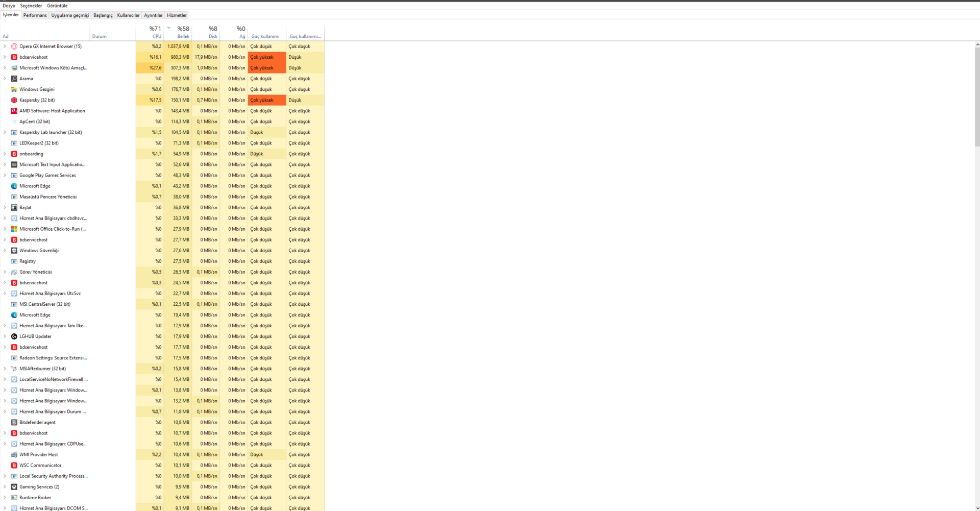The height and width of the screenshot is (511, 980).
Task: Sort processes by the Disk column header
Action: [x=206, y=32]
